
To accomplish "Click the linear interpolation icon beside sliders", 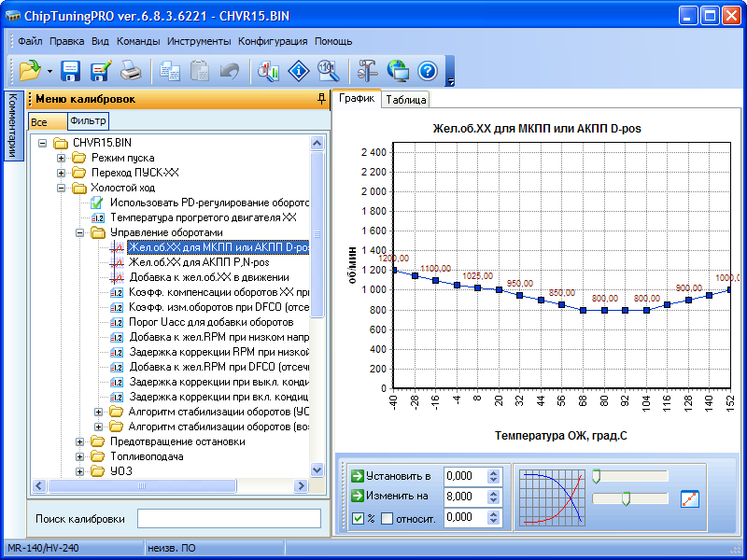I will click(690, 498).
